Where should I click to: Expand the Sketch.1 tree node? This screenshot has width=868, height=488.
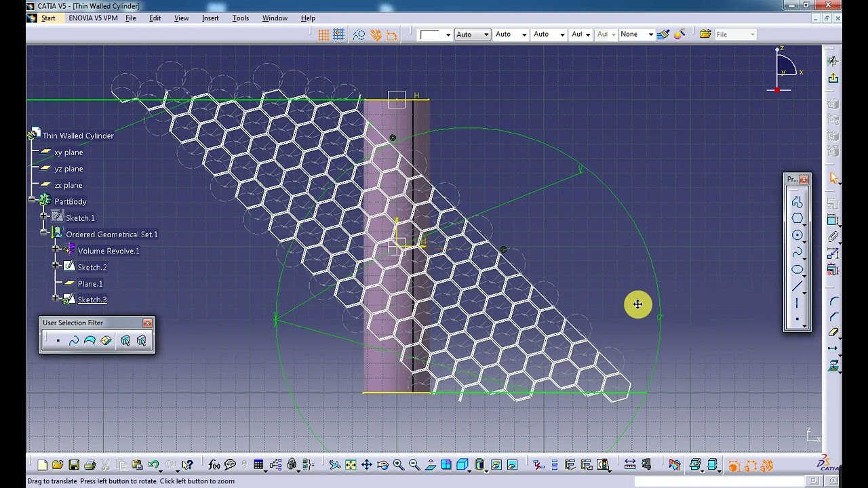point(44,216)
